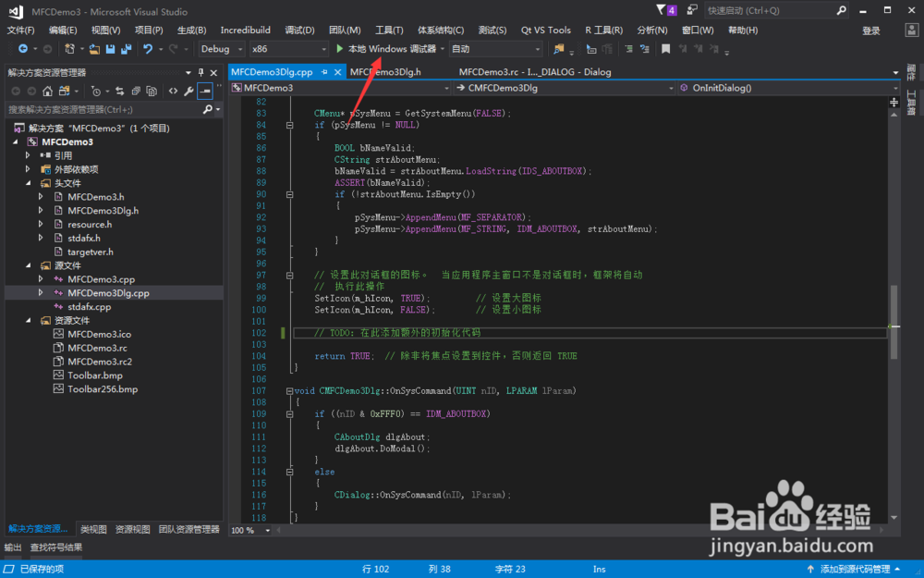Click the View Code icon in Solution Explorer
Viewport: 924px width, 578px height.
(x=173, y=91)
